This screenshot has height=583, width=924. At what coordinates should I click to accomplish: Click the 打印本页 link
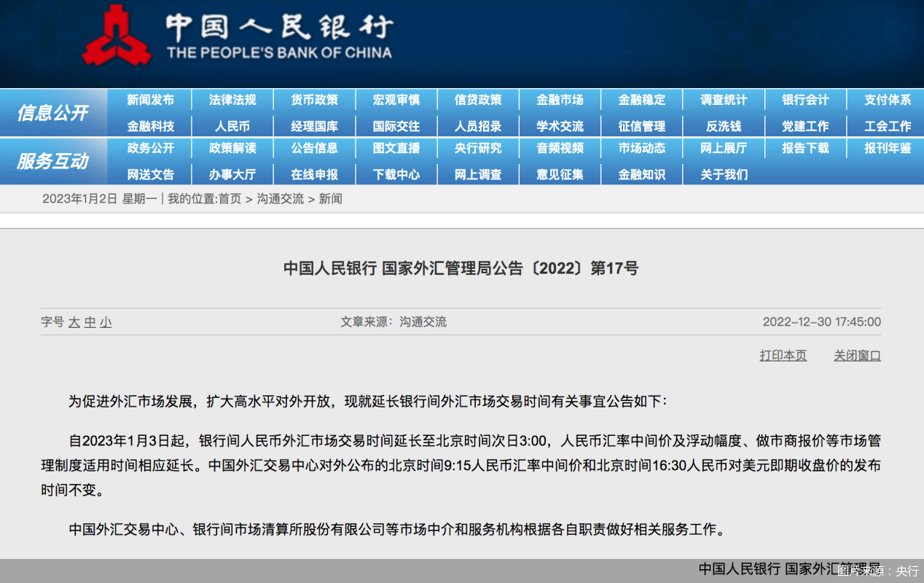coord(783,355)
